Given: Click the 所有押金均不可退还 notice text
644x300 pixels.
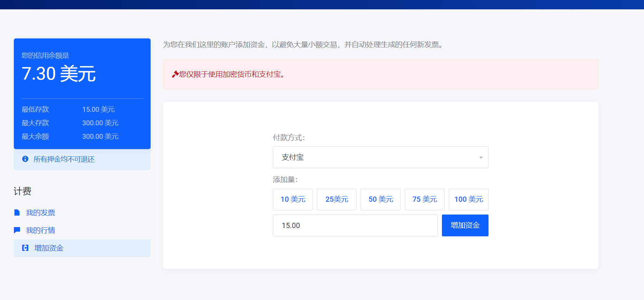Looking at the screenshot, I should [x=64, y=159].
